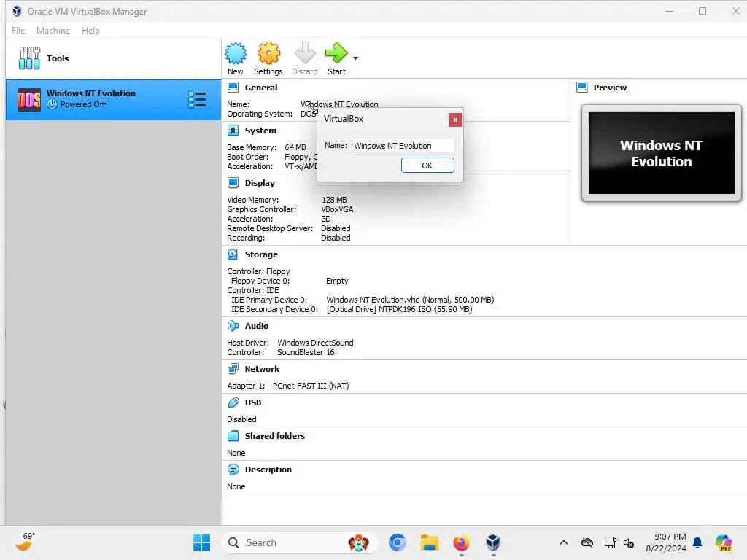Click OK in the VirtualBox dialog
747x560 pixels.
tap(427, 166)
